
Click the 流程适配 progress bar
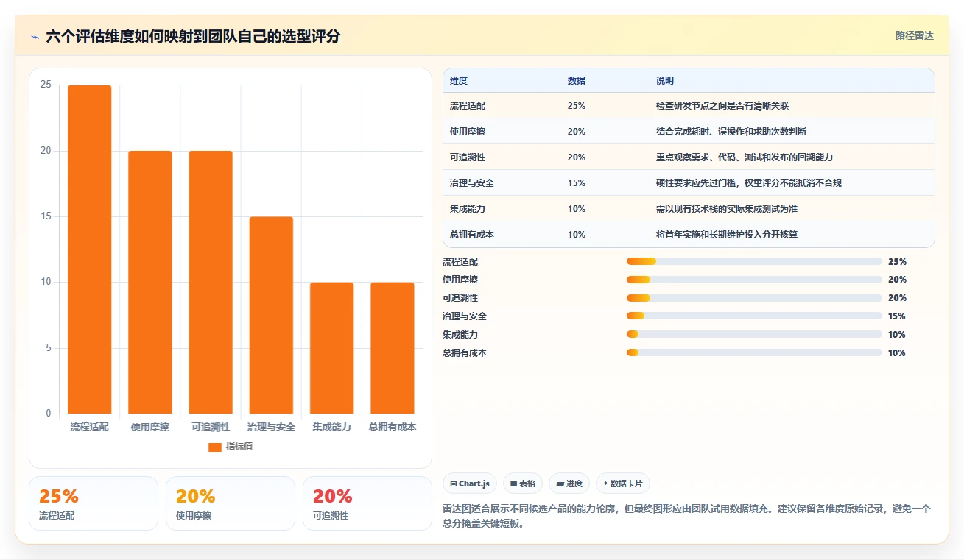click(x=754, y=261)
